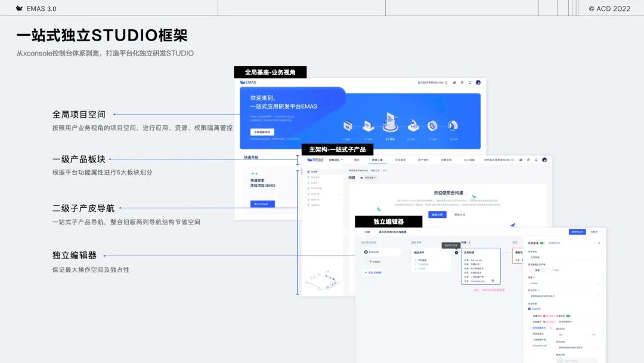This screenshot has height=363, width=644.
Task: Click the EMAS 3.0 bird logo in slide header
Action: [x=19, y=8]
